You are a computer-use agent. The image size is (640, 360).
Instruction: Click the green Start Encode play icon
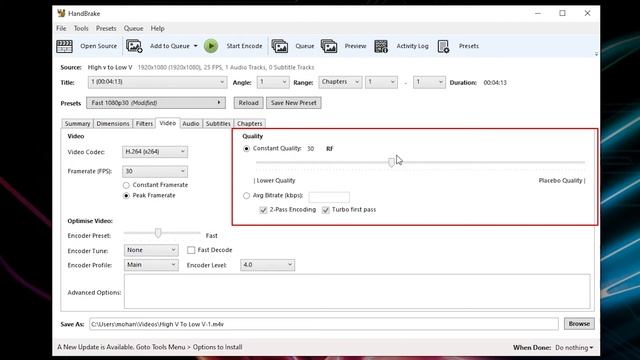[x=211, y=46]
